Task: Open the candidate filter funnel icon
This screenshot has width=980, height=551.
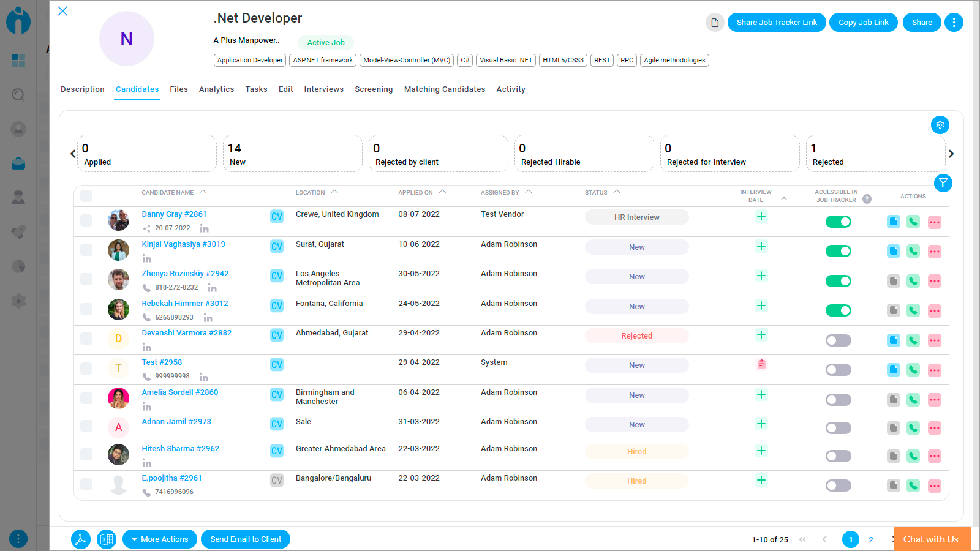Action: coord(943,182)
